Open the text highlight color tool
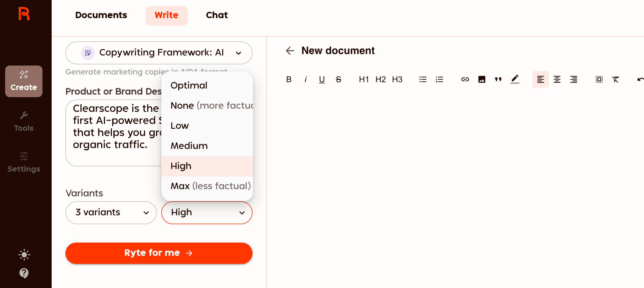The height and width of the screenshot is (288, 644). point(515,79)
